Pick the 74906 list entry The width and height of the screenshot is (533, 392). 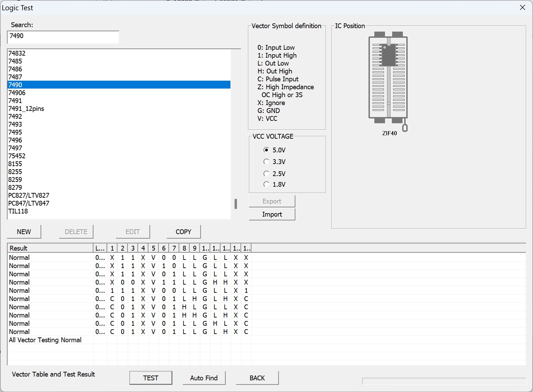17,93
